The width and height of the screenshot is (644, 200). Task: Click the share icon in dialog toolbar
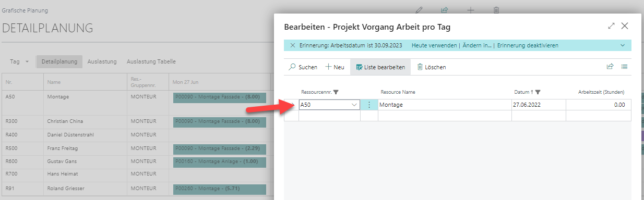pyautogui.click(x=610, y=67)
